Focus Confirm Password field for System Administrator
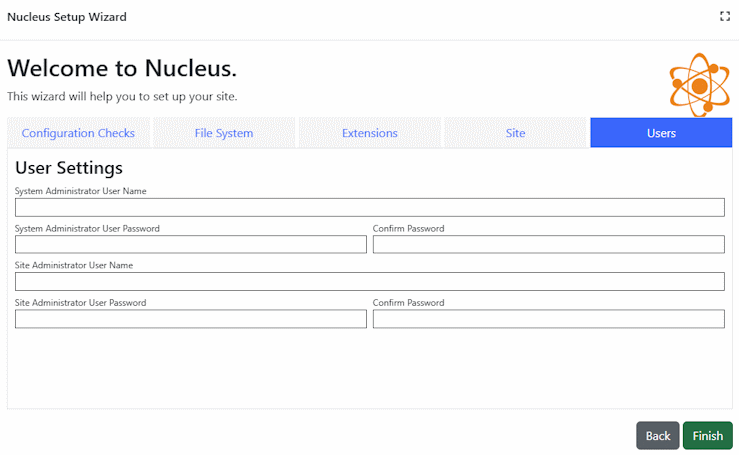Viewport: 739px width, 455px height. [548, 245]
